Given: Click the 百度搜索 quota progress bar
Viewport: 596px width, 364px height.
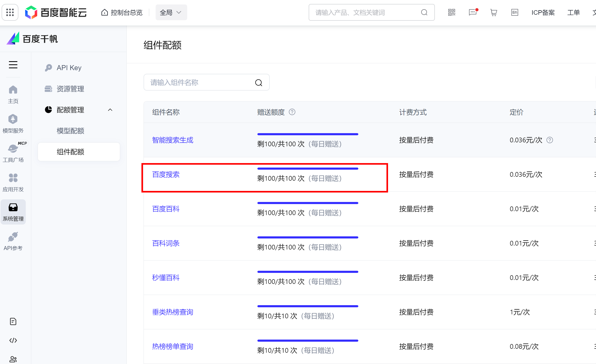Looking at the screenshot, I should point(308,169).
